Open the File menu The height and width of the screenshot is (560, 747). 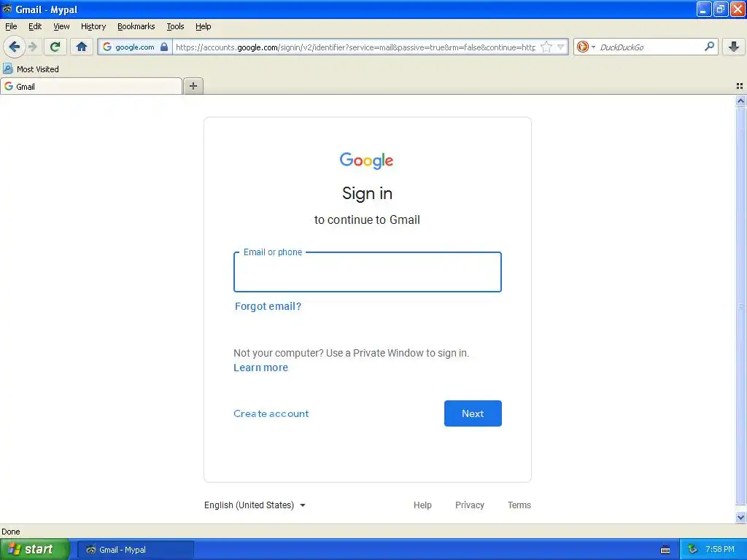11,26
